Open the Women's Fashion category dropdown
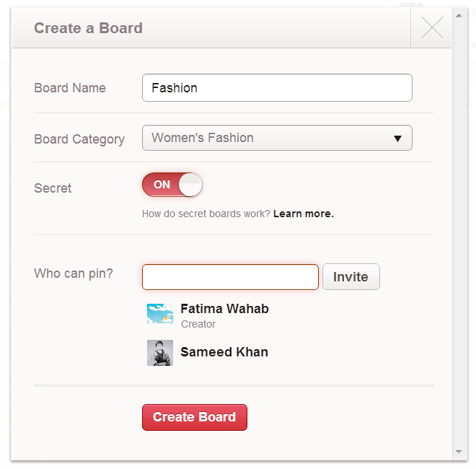The image size is (476, 469). [x=277, y=138]
